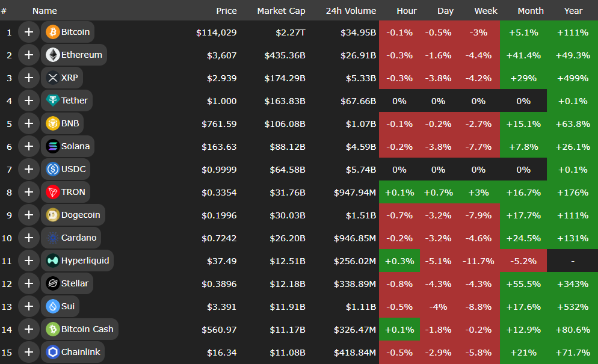This screenshot has width=598, height=364.
Task: Sort the table by Market Cap header
Action: pos(281,11)
